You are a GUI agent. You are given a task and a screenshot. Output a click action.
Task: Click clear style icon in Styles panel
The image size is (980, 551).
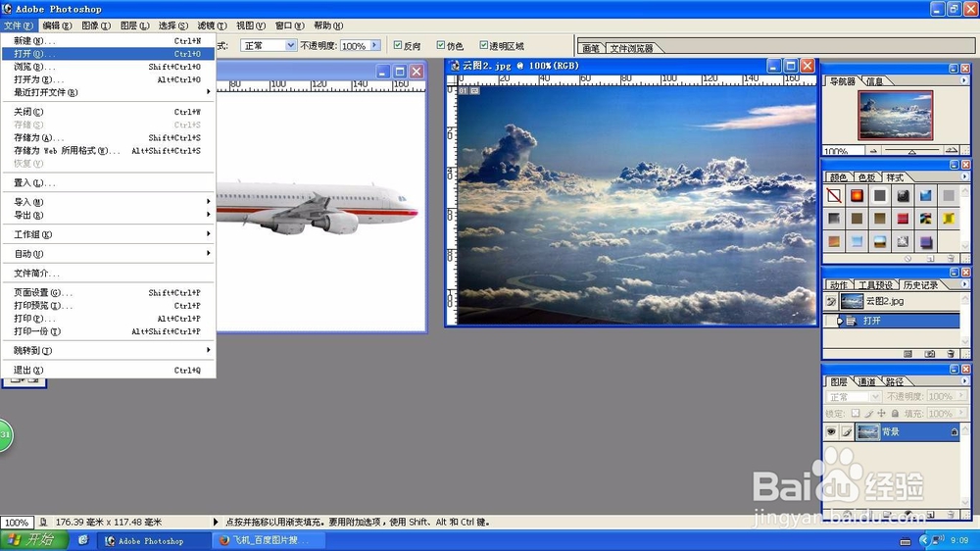click(x=908, y=258)
